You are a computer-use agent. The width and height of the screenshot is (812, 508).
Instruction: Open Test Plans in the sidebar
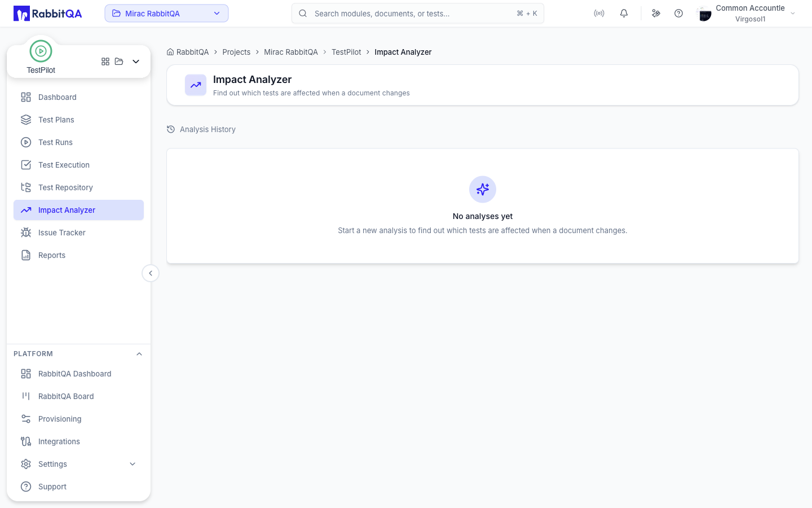click(78, 120)
